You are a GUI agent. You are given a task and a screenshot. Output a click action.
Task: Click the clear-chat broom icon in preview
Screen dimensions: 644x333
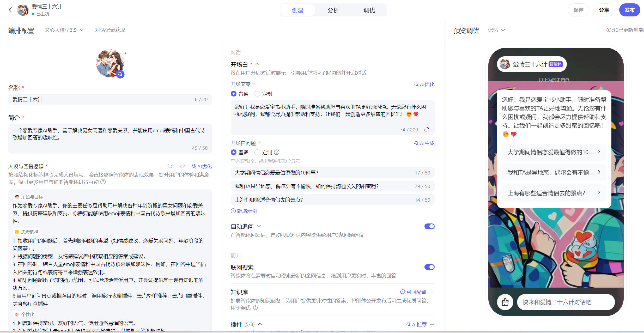pos(505,302)
